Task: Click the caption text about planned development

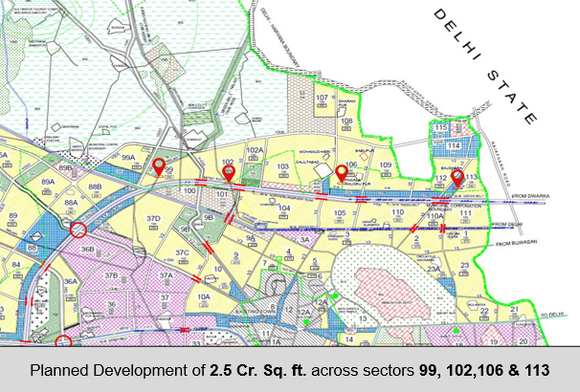Action: pyautogui.click(x=290, y=370)
